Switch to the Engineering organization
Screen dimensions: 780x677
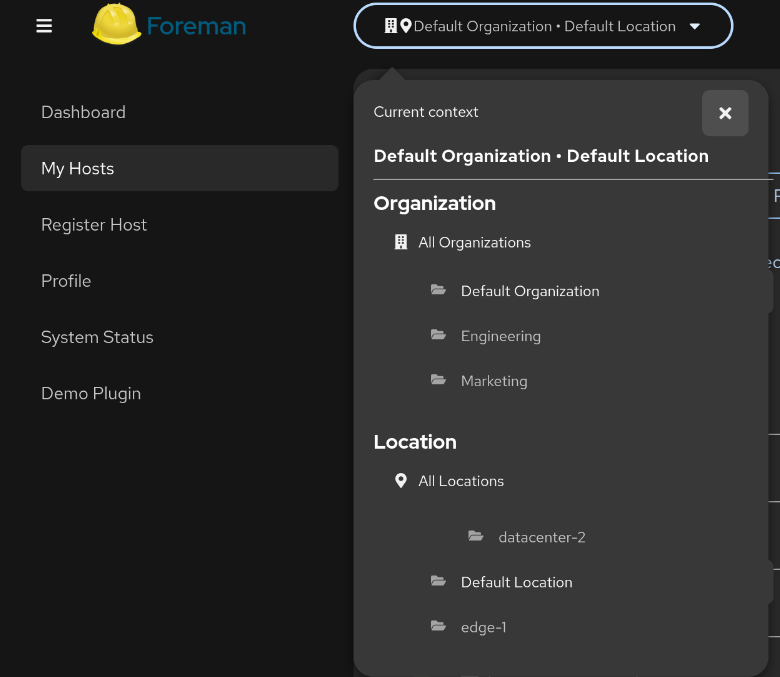(500, 336)
